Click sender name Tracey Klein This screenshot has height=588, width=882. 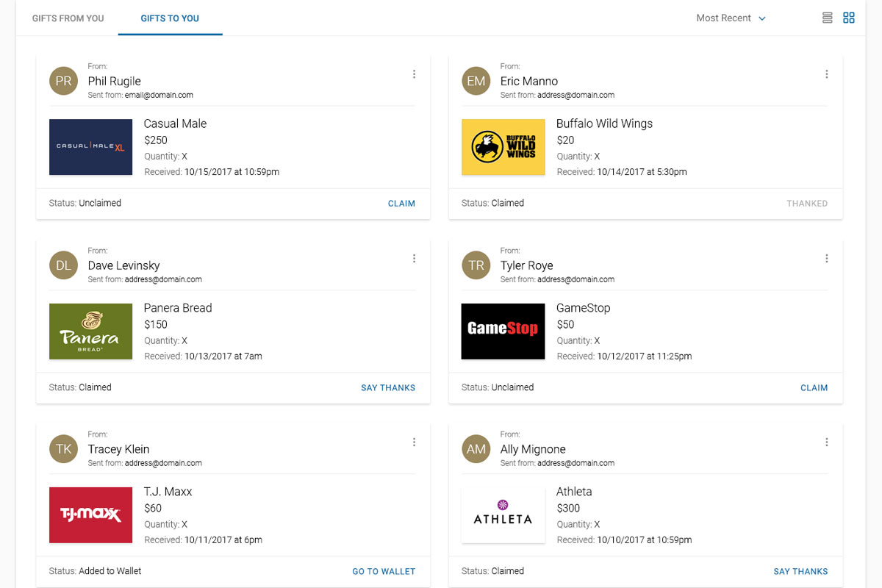click(x=118, y=449)
